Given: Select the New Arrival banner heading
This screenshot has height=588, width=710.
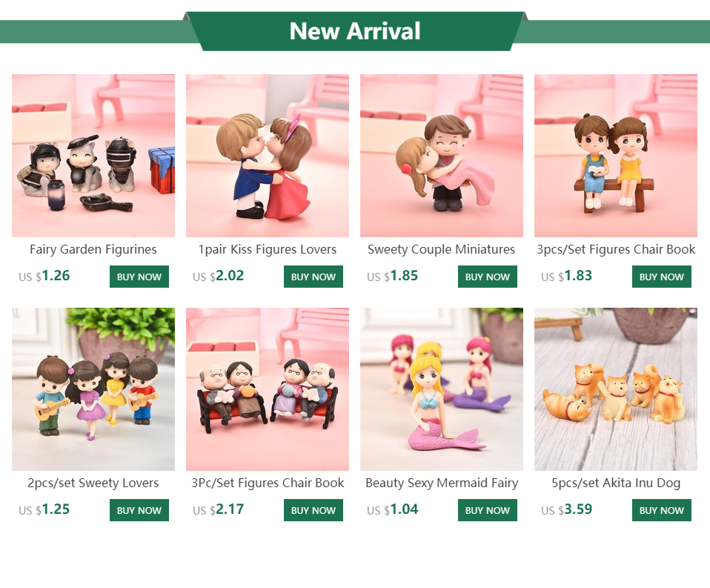Looking at the screenshot, I should 355,31.
